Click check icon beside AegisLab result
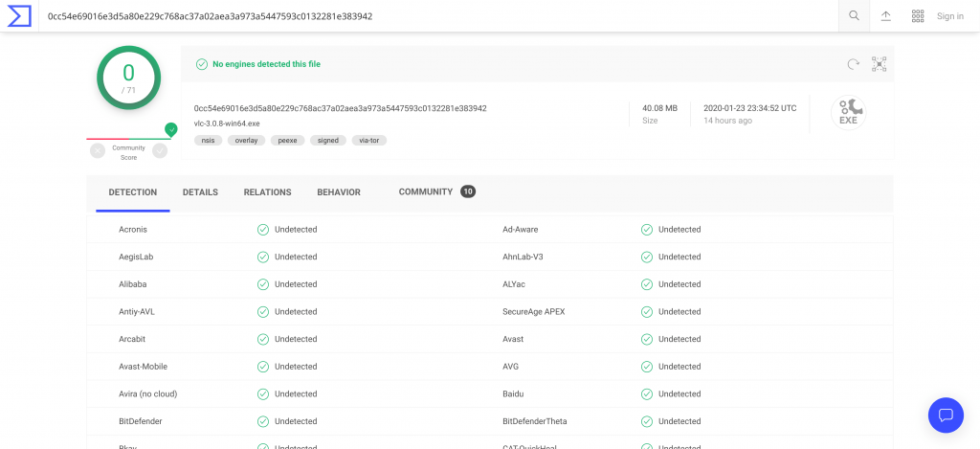The height and width of the screenshot is (449, 980). coord(263,257)
